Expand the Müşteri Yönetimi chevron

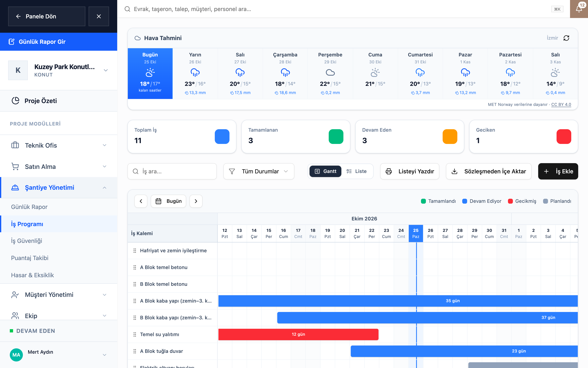[105, 295]
